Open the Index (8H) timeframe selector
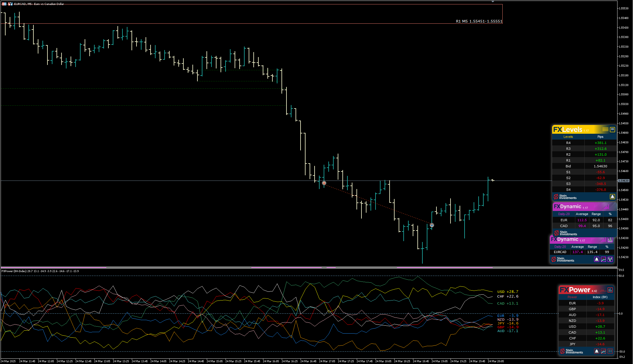633x364 pixels. [600, 297]
